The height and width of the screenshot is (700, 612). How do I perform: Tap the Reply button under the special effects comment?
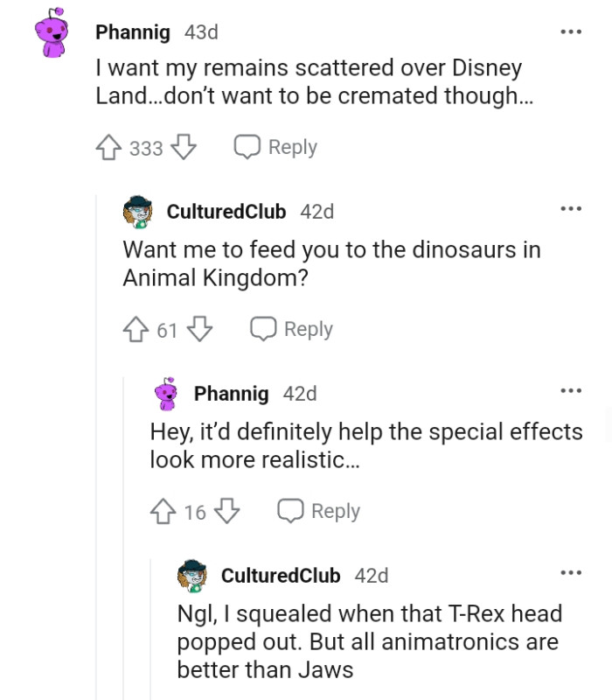coord(320,510)
